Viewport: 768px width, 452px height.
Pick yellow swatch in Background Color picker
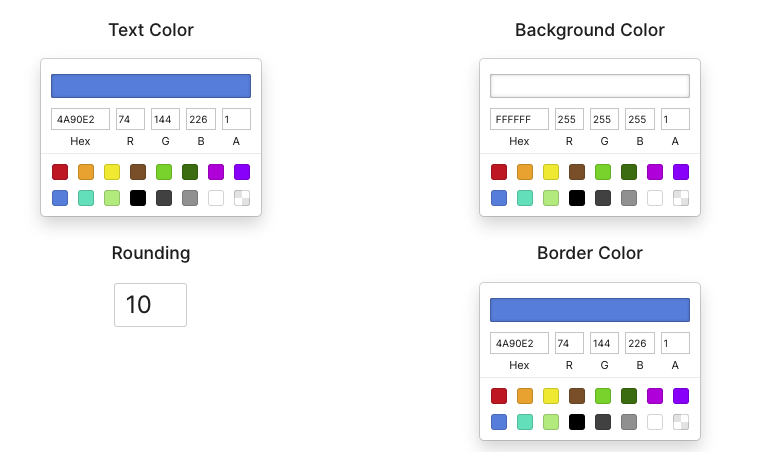(551, 172)
